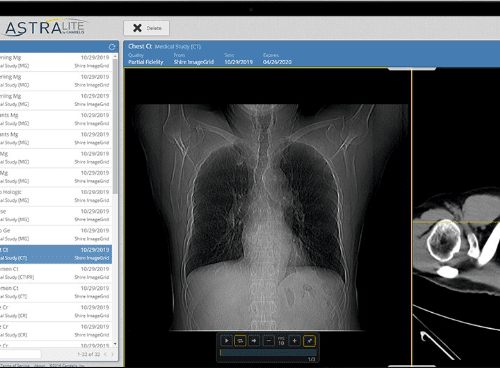Toggle the loop playback icon
The width and height of the screenshot is (500, 368).
(x=240, y=341)
